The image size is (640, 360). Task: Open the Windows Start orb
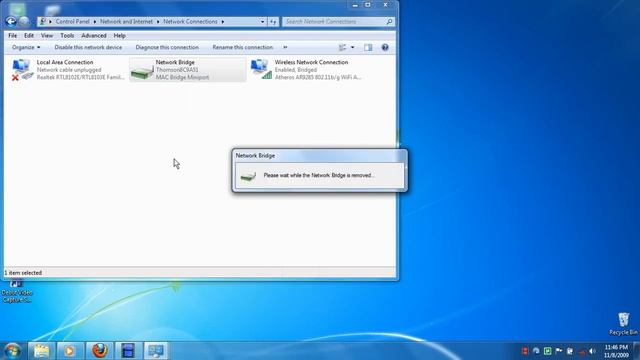(12, 351)
